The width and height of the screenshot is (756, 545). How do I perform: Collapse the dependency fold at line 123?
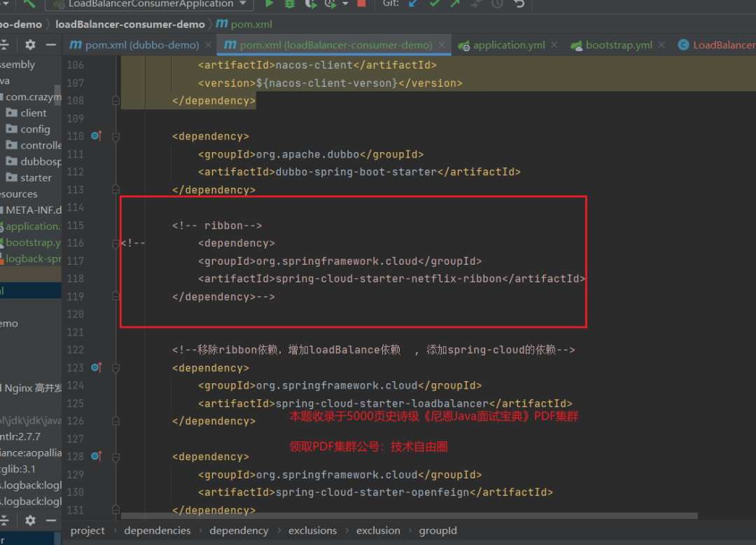tap(116, 368)
